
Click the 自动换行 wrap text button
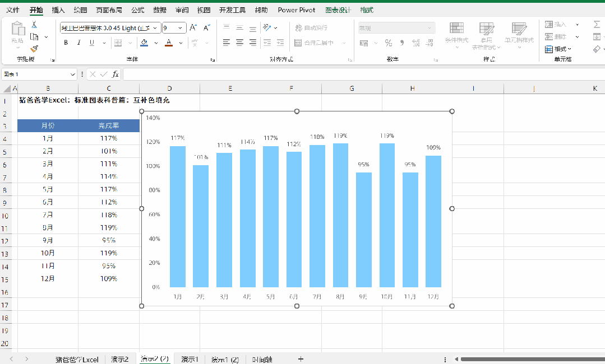311,28
